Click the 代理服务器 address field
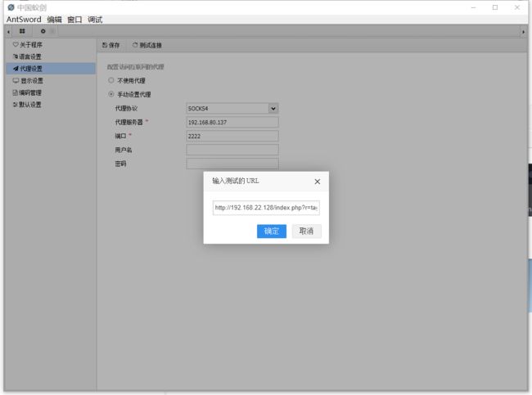 point(232,123)
